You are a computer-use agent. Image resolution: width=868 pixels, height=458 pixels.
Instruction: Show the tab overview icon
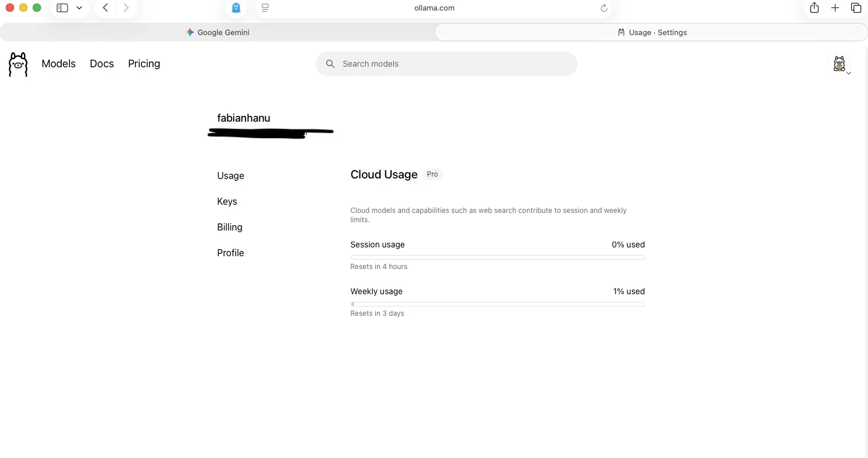point(856,8)
